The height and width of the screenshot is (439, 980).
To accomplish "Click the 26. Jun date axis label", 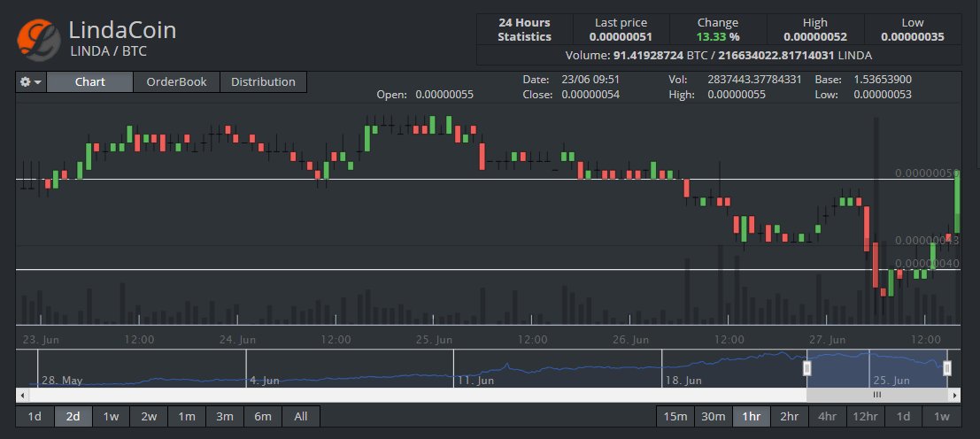I will [630, 340].
